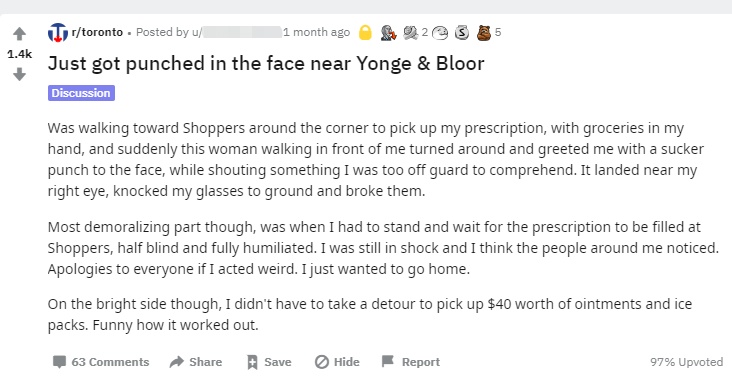Image resolution: width=732 pixels, height=380 pixels.
Task: Hide this post
Action: (x=337, y=362)
